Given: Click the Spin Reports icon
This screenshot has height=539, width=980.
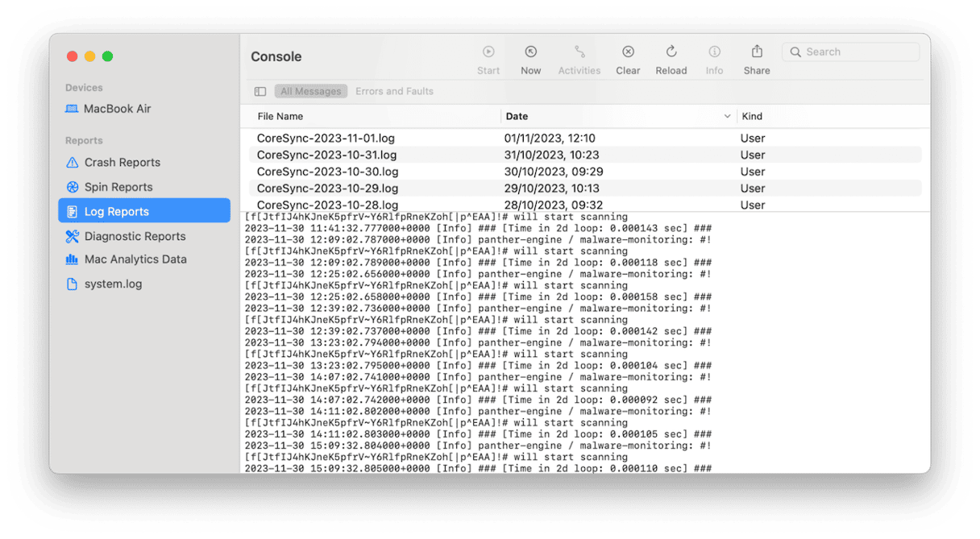Looking at the screenshot, I should click(x=73, y=187).
